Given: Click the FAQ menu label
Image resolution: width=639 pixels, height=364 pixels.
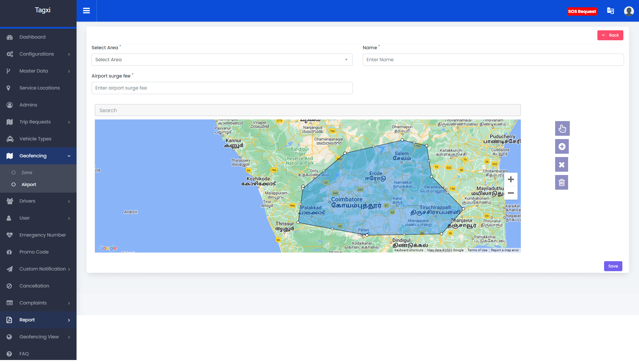Looking at the screenshot, I should [x=24, y=354].
